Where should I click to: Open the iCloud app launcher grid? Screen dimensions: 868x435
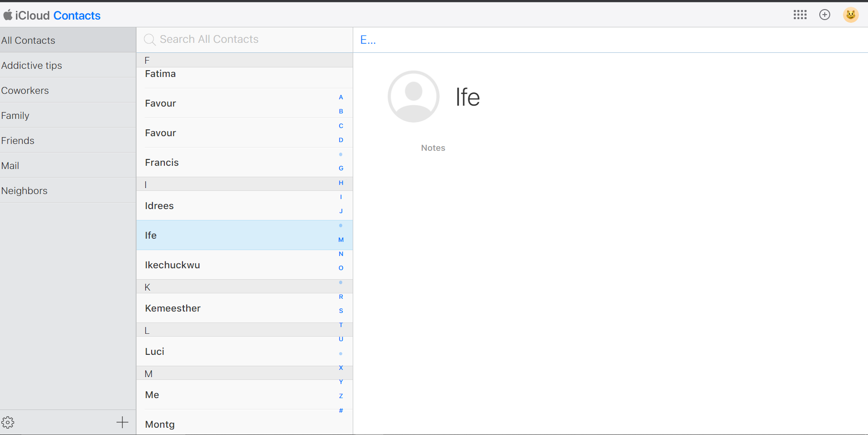point(800,15)
